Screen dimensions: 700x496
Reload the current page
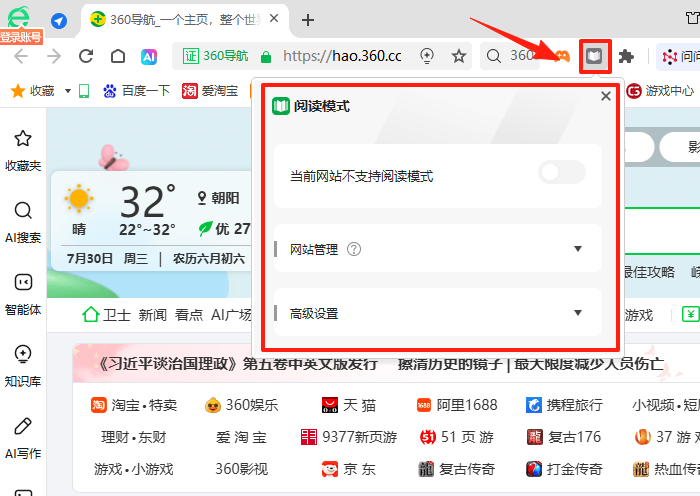pos(86,56)
